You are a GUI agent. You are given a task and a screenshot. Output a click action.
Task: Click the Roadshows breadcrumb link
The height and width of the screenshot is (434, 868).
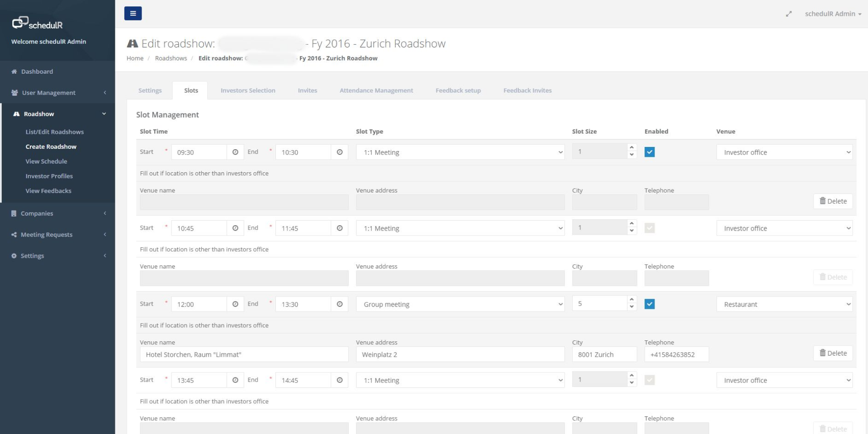(171, 58)
